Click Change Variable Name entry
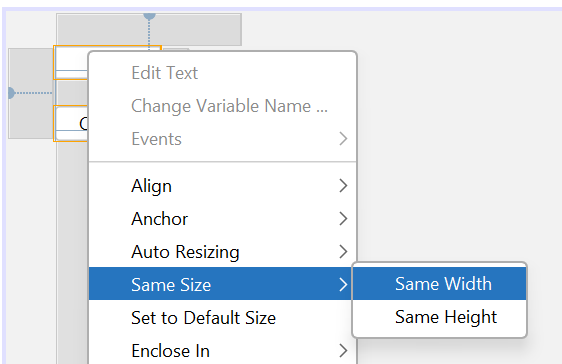 point(223,106)
